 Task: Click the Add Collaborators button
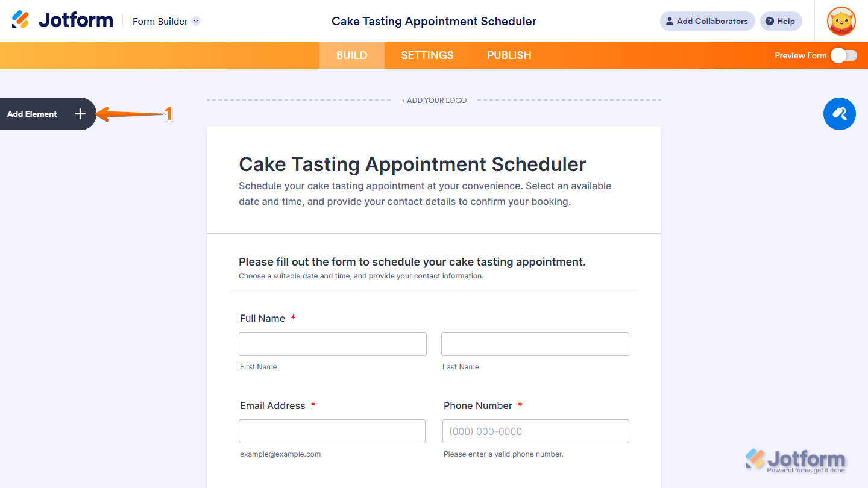tap(707, 21)
